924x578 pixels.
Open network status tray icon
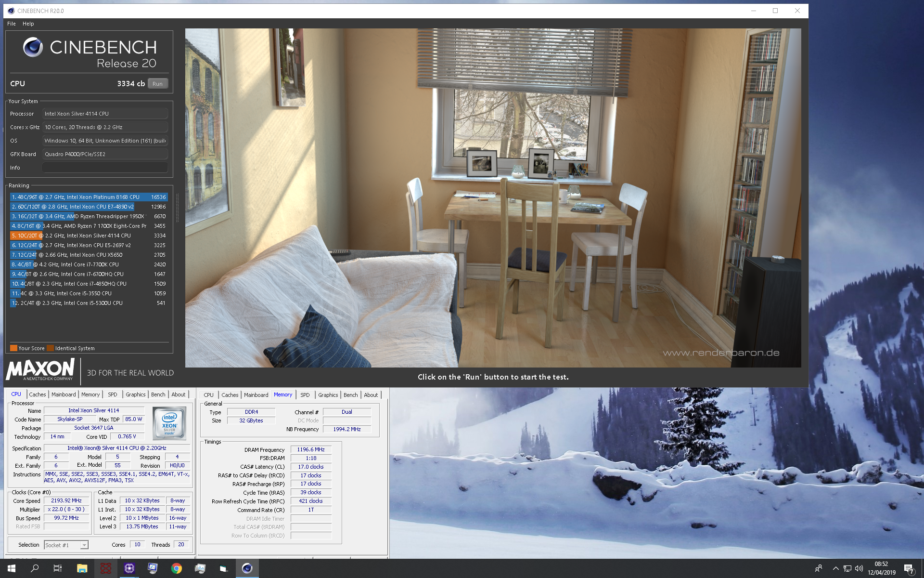point(847,568)
